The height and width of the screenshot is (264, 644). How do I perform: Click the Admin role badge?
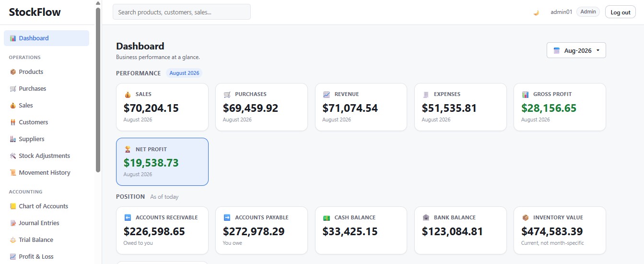[x=588, y=12]
